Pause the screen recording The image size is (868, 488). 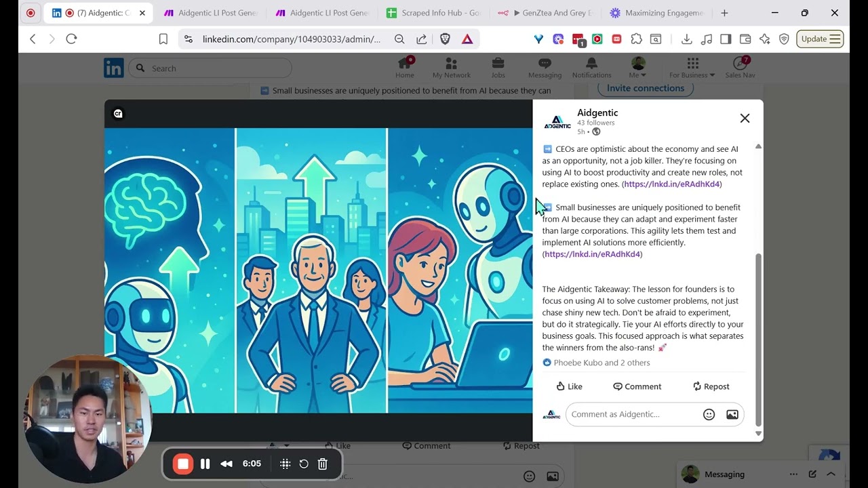[x=205, y=464]
